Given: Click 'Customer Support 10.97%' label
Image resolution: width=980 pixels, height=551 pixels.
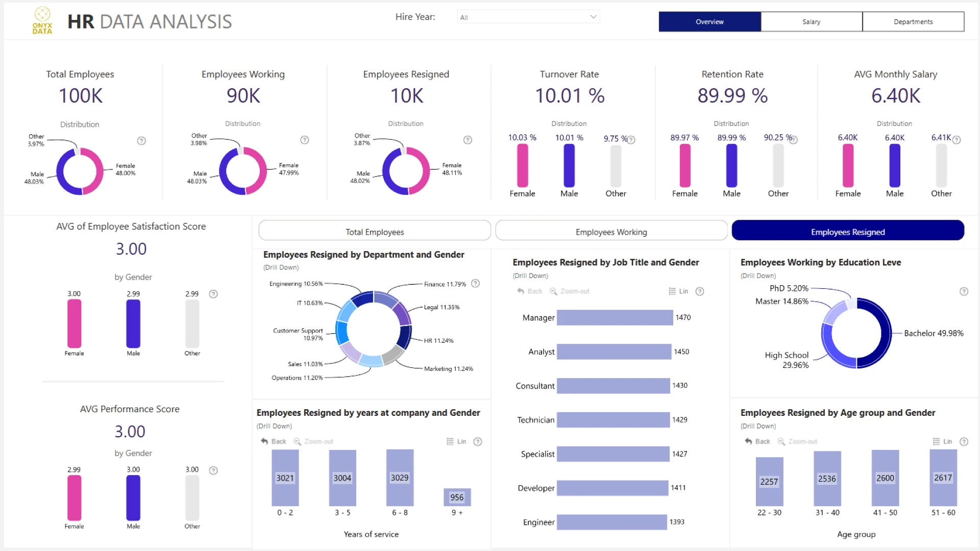Looking at the screenshot, I should (x=298, y=334).
